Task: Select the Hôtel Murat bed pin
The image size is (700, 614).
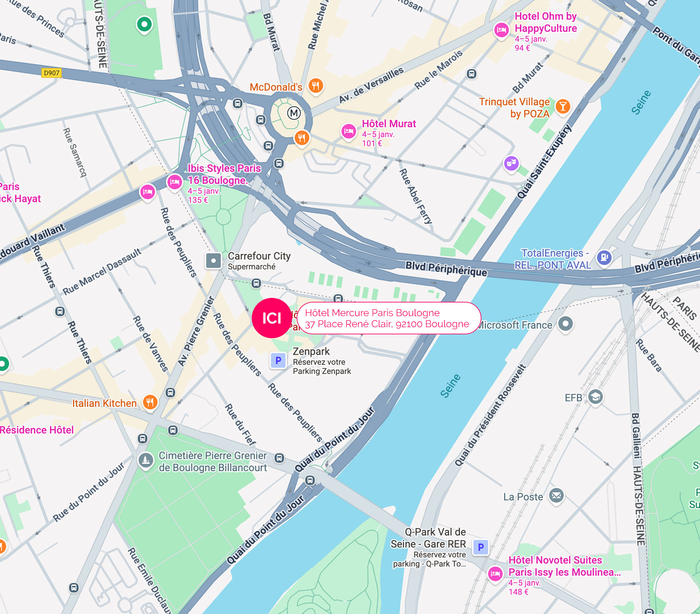Action: [349, 131]
